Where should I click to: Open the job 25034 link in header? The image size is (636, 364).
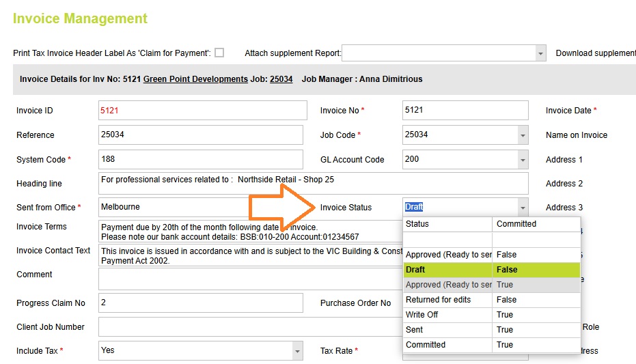281,79
